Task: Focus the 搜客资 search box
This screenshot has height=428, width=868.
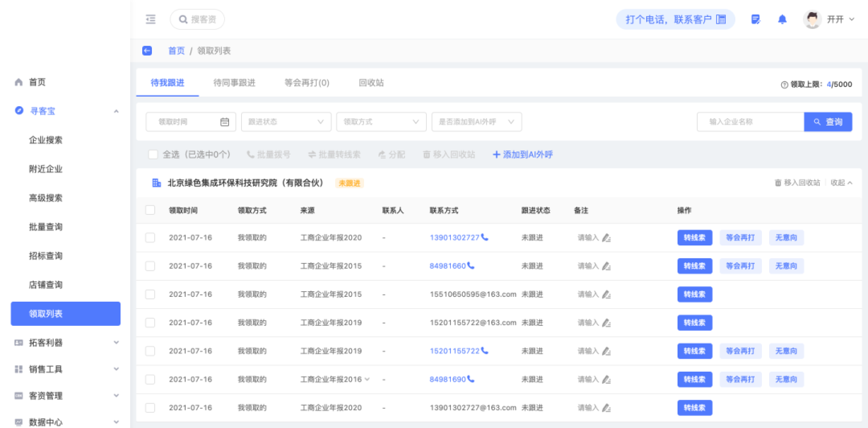Action: 197,19
